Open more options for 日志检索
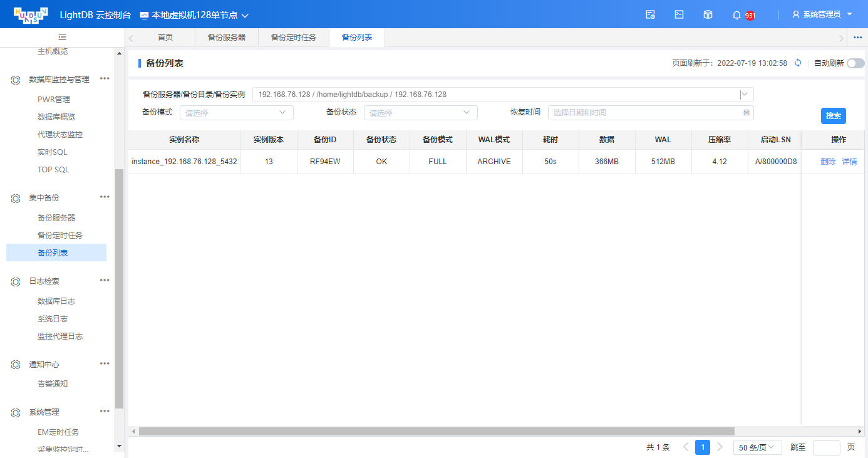868x458 pixels. [x=105, y=280]
